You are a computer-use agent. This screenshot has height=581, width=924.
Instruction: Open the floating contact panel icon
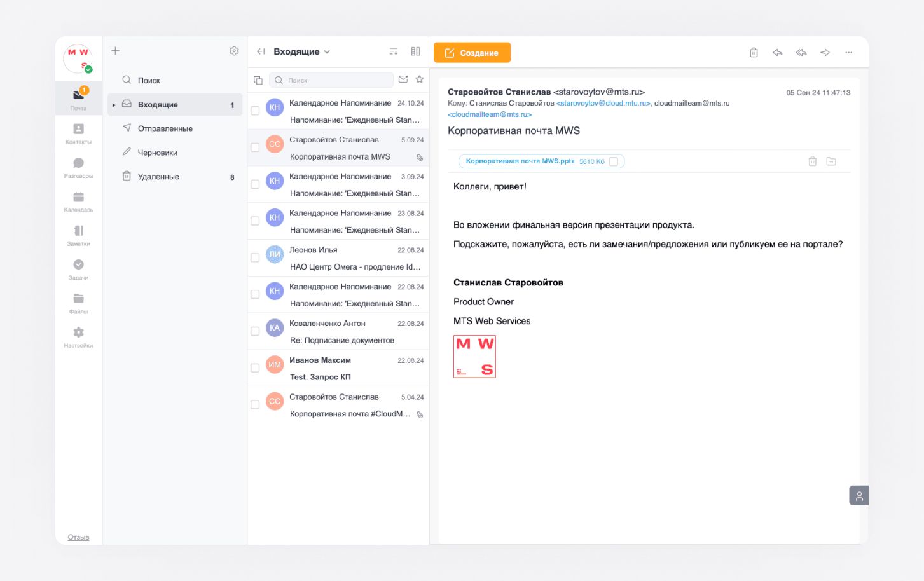pyautogui.click(x=858, y=496)
